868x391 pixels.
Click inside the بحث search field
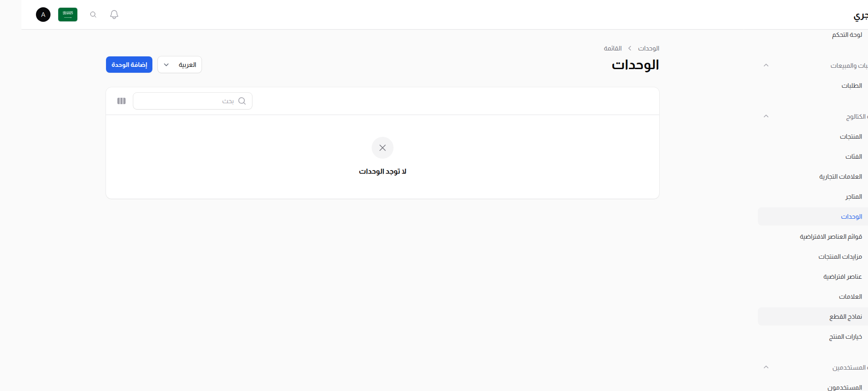(x=191, y=101)
